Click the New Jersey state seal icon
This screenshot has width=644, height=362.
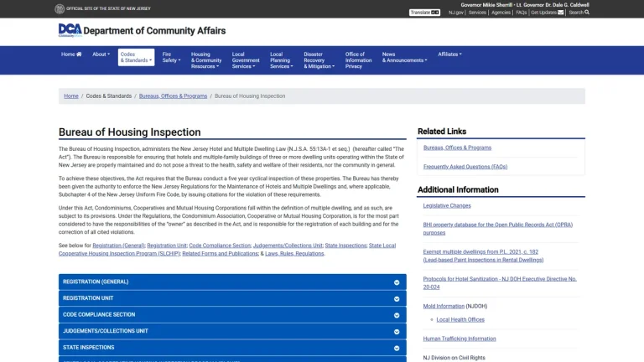pos(60,8)
